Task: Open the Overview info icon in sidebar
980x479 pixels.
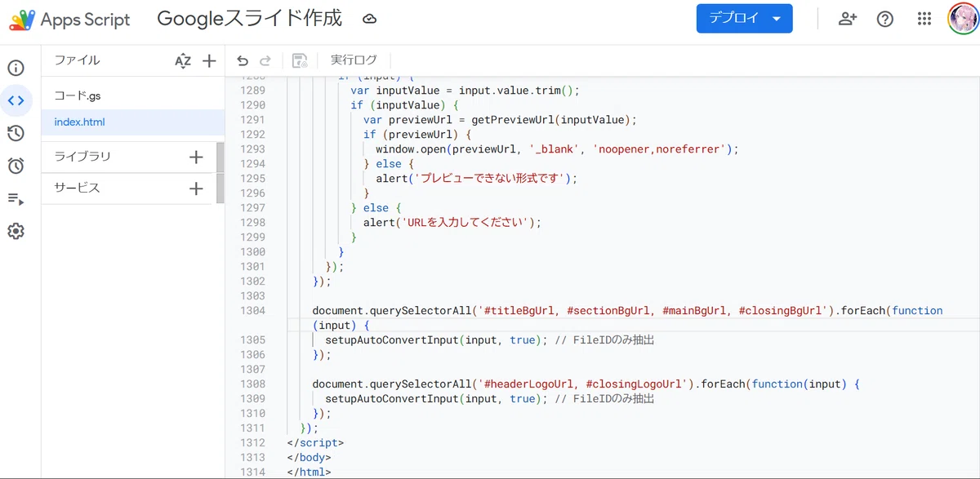Action: [16, 69]
